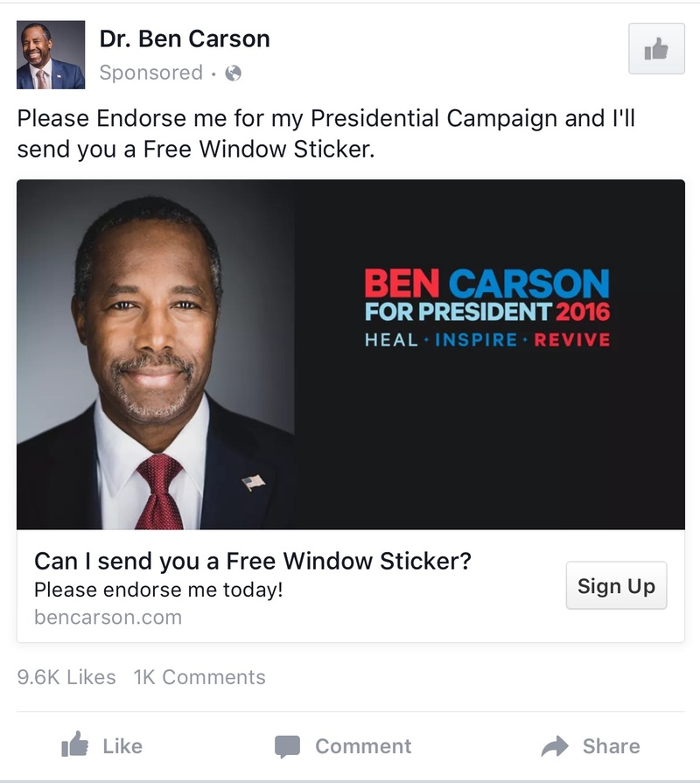Click the 'Please endorse me today!' text
The height and width of the screenshot is (783, 700).
click(x=158, y=590)
